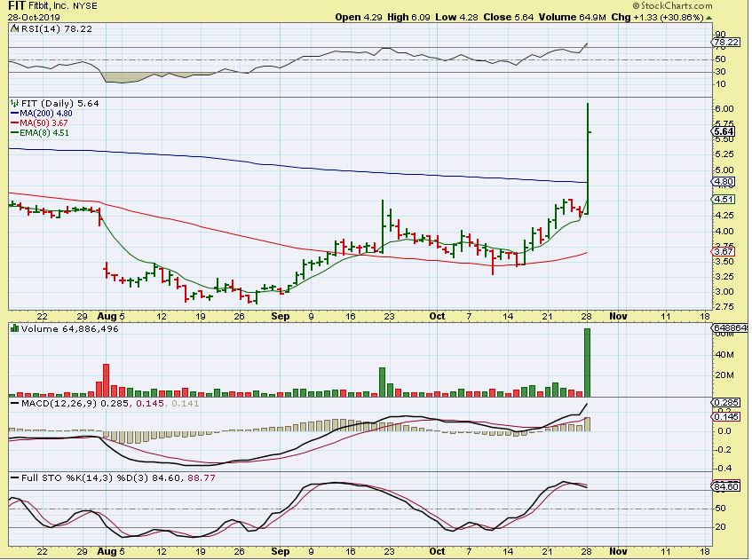Click the 40M volume axis label
This screenshot has width=752, height=560.
[x=724, y=355]
